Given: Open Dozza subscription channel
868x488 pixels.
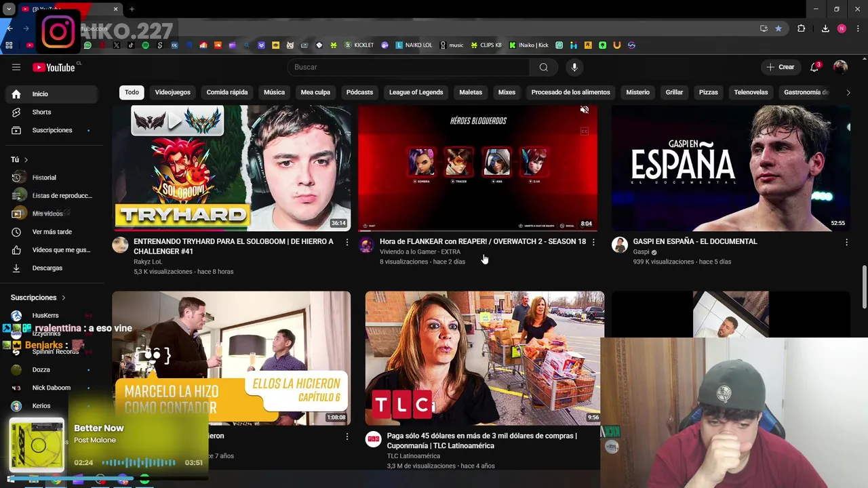Looking at the screenshot, I should pos(52,370).
